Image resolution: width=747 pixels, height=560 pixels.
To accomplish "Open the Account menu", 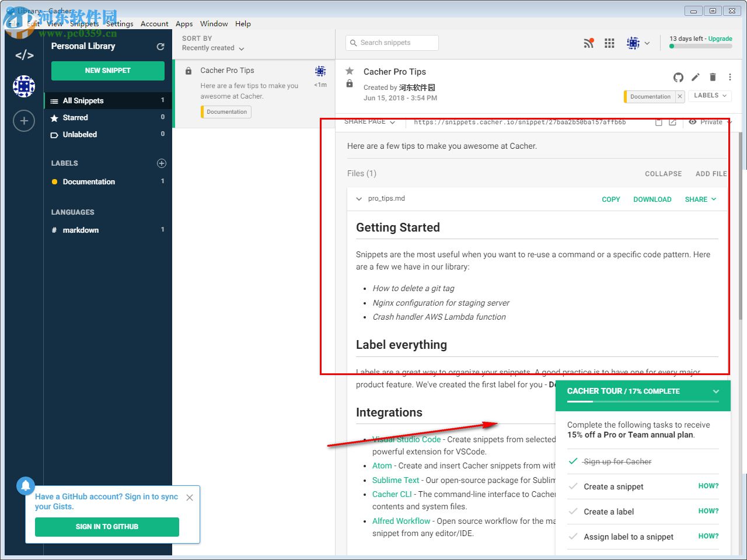I will [155, 24].
